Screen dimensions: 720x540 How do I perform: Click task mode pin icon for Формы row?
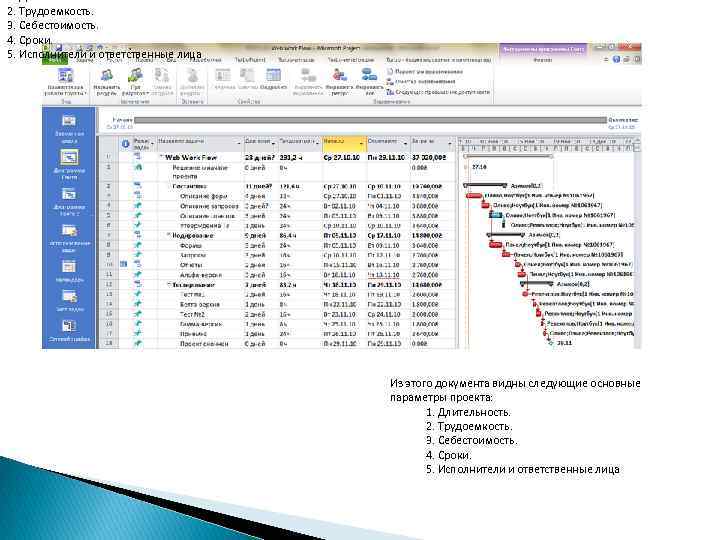(x=138, y=245)
